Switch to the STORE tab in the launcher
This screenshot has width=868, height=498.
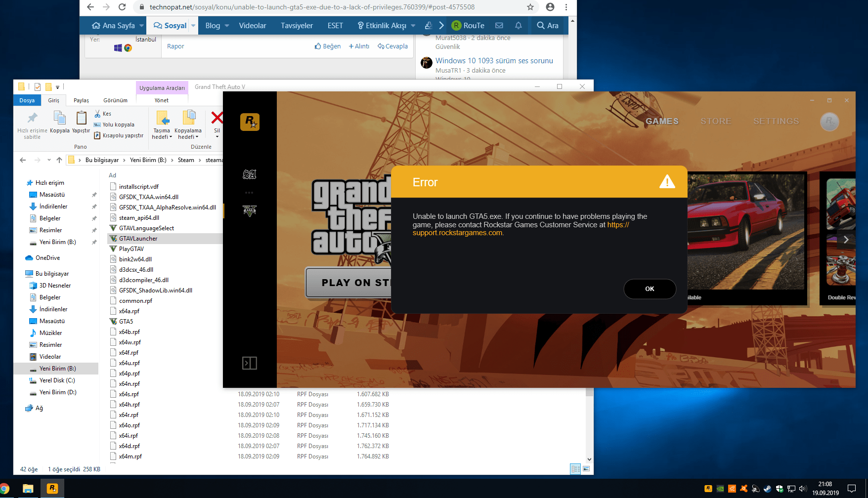[715, 121]
